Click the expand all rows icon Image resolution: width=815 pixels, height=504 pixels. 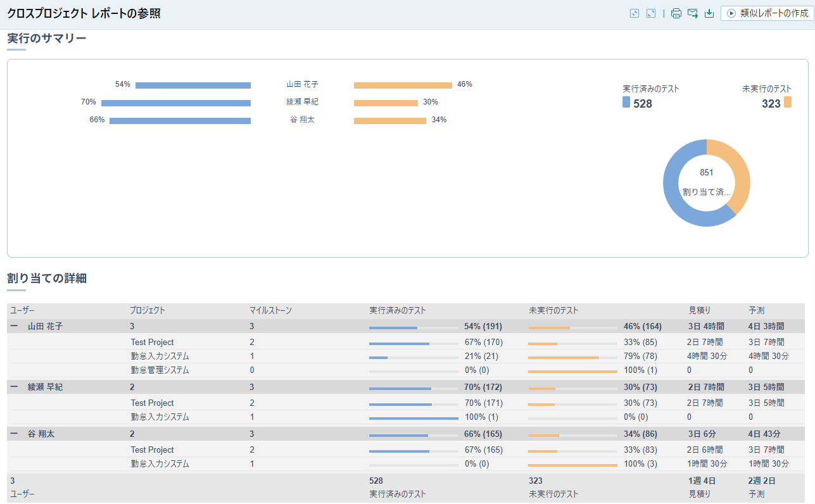click(x=650, y=13)
